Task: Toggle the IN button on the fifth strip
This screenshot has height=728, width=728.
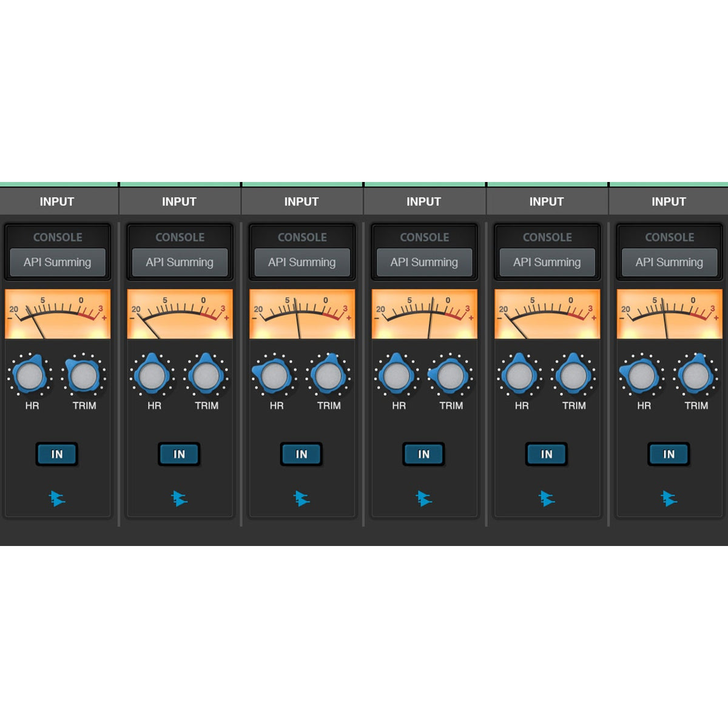Action: (x=547, y=454)
